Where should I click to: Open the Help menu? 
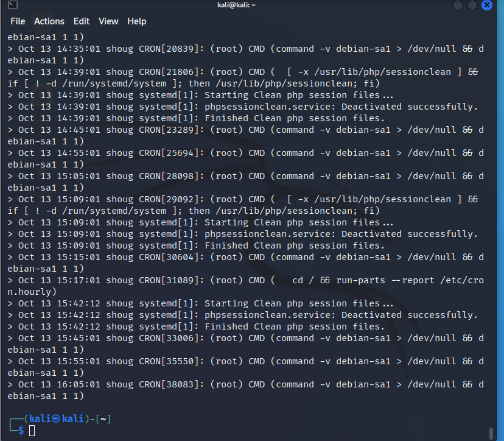click(136, 21)
